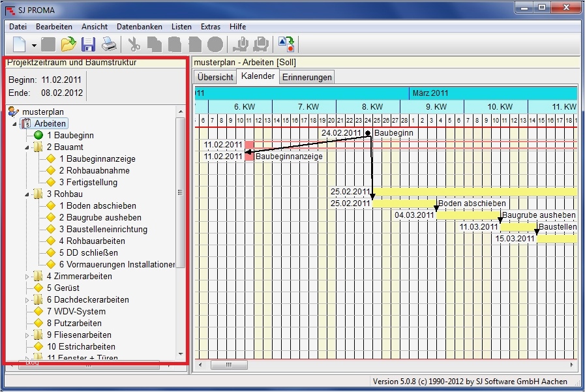Click the diamond icon of 2 Rohbauabnahme

click(51, 170)
